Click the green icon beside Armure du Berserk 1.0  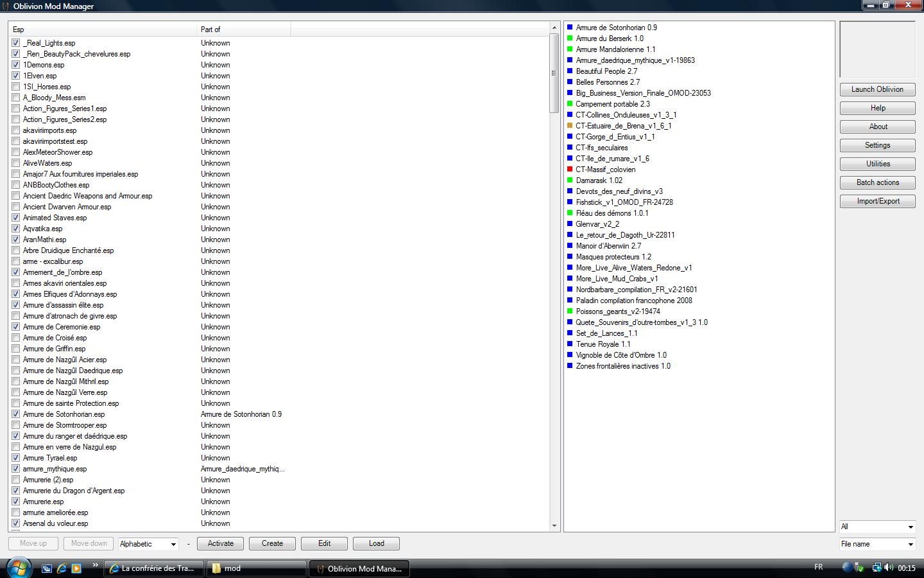570,39
